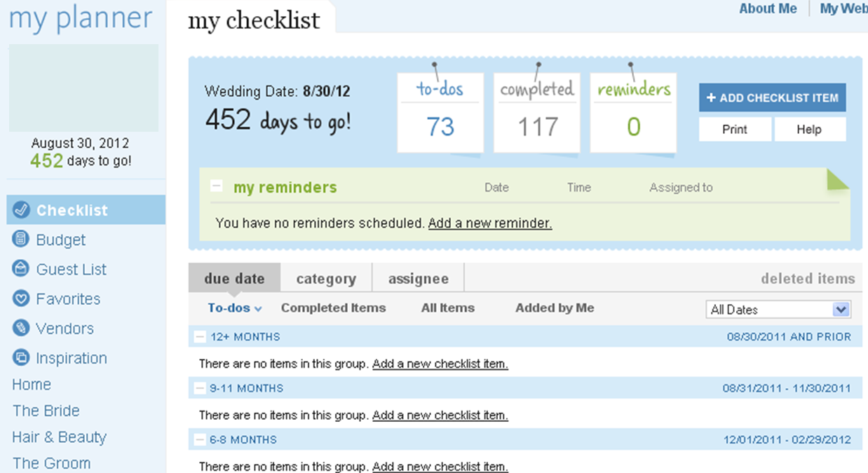Click the Inspiration icon in sidebar
Viewport: 868px width, 473px height.
(x=21, y=358)
